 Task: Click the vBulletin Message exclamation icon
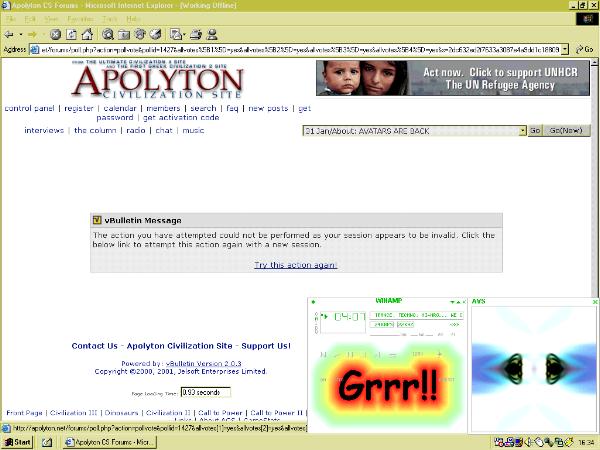tap(97, 220)
